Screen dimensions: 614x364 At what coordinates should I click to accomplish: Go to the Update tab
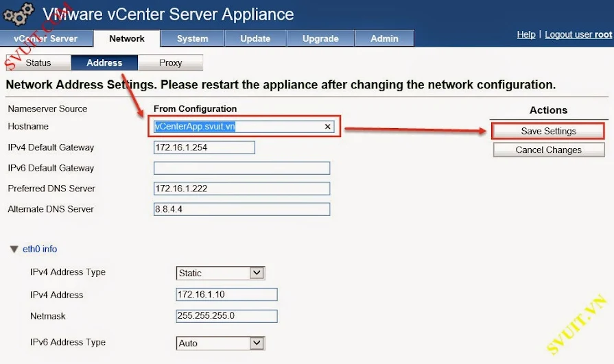pyautogui.click(x=255, y=39)
